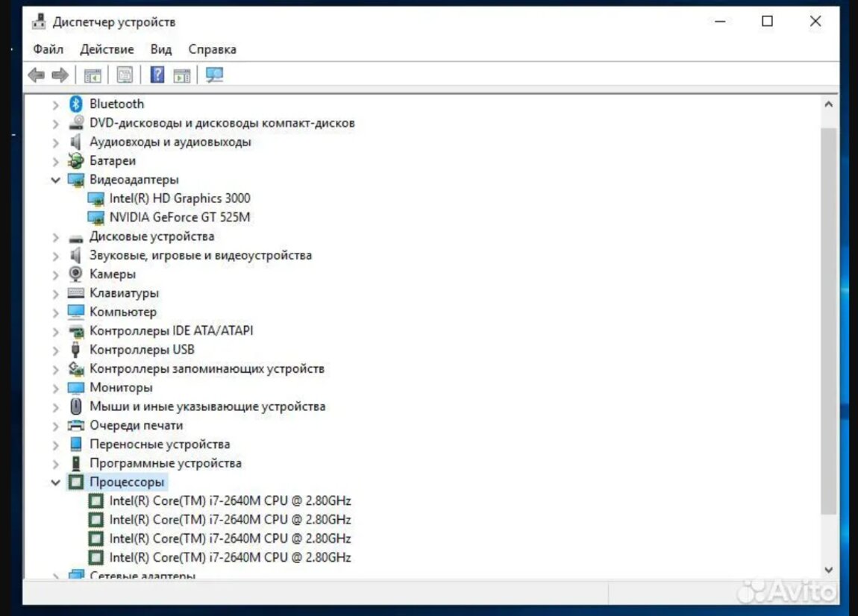Click the Properties toolbar icon
The width and height of the screenshot is (858, 616).
[125, 75]
